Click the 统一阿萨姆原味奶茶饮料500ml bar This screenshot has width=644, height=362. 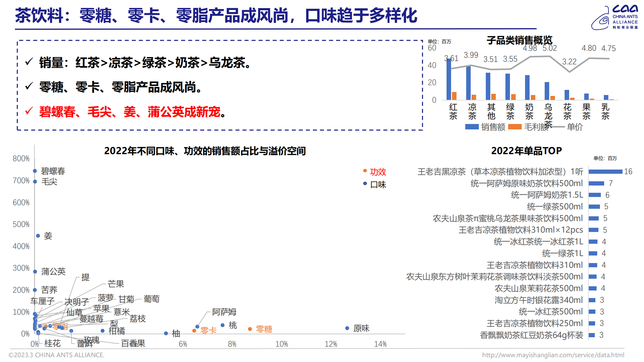click(596, 183)
